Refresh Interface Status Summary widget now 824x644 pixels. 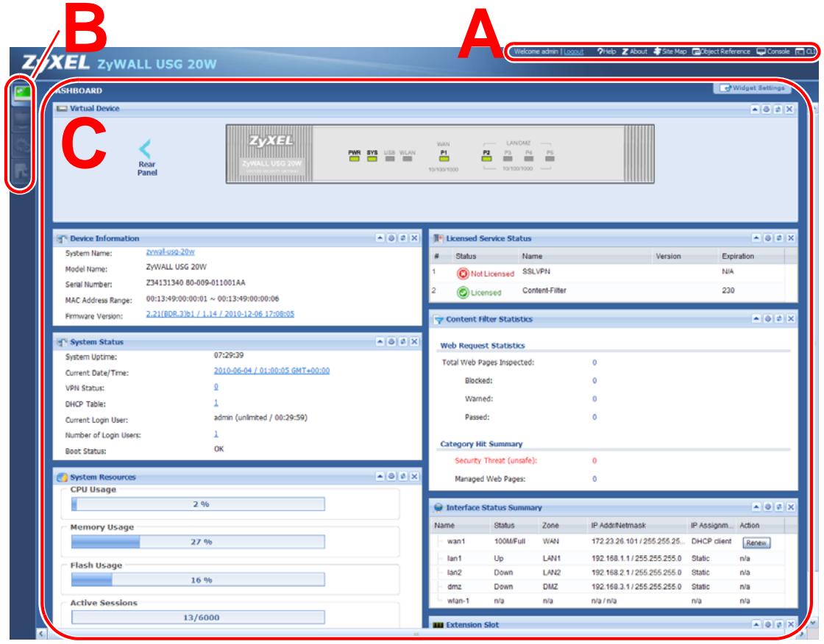click(779, 507)
